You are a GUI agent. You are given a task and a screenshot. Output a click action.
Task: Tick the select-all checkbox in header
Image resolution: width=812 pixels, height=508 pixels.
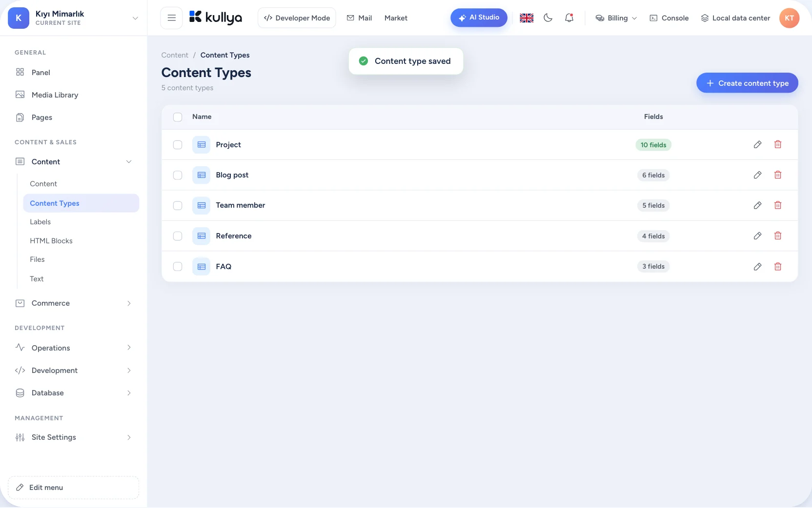(x=178, y=117)
